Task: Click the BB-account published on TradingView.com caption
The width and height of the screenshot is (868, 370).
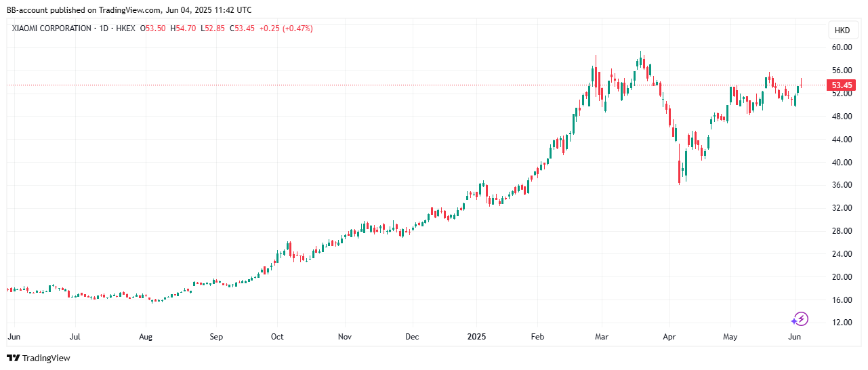Action: pyautogui.click(x=129, y=10)
